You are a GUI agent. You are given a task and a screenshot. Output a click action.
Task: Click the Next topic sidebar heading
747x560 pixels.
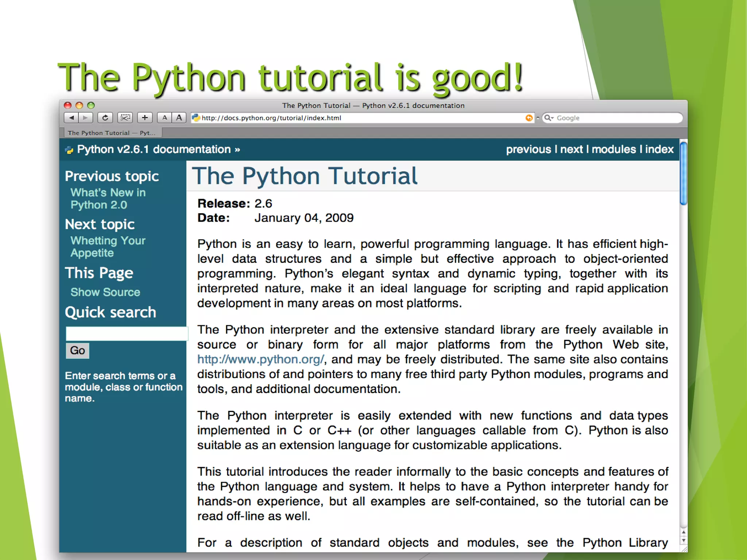tap(100, 225)
